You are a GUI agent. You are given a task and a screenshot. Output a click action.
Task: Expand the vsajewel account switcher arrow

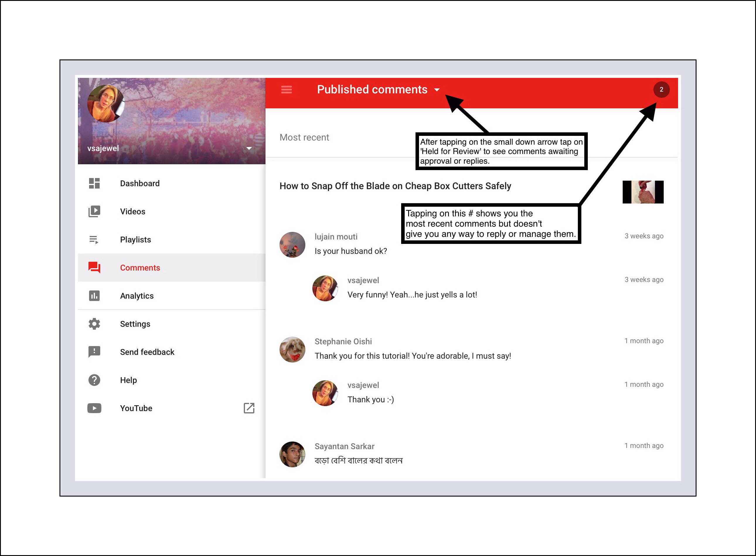point(249,148)
